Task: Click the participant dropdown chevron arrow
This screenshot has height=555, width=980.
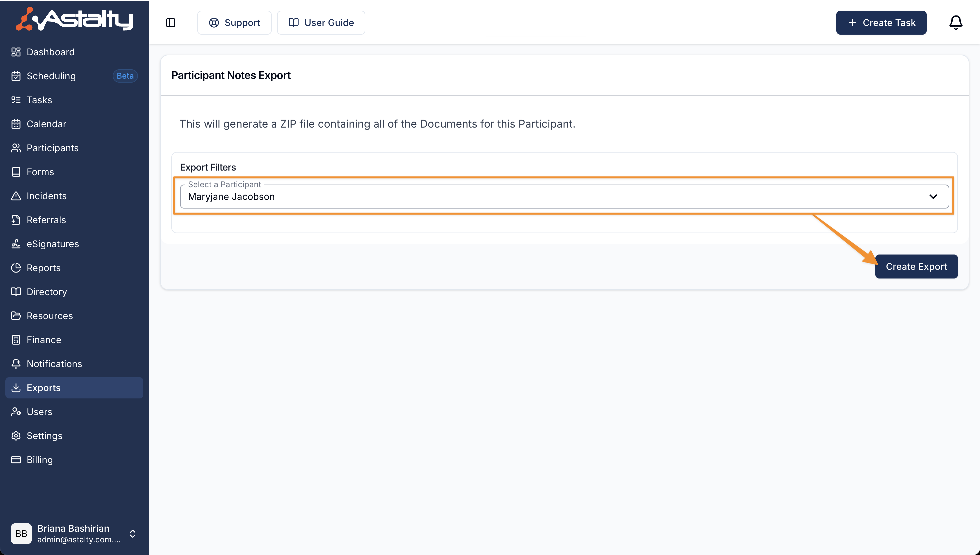Action: 933,197
